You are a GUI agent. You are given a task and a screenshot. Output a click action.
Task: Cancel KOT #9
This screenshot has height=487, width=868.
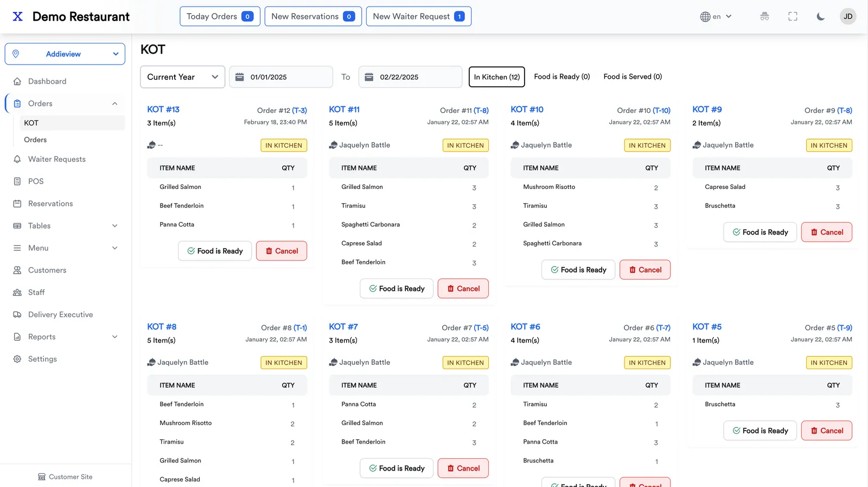click(x=827, y=232)
